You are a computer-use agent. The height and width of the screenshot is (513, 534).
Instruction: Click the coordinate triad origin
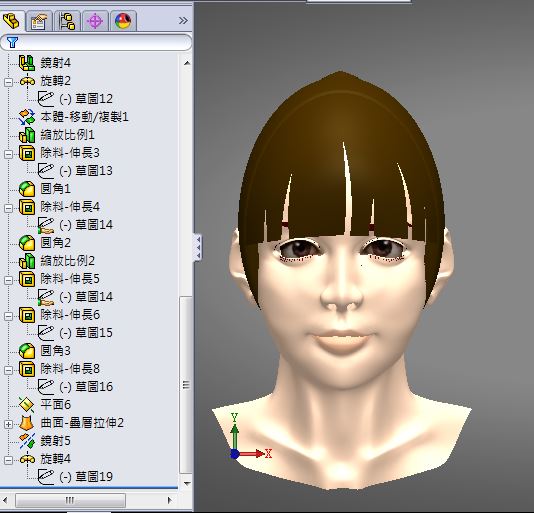point(235,454)
